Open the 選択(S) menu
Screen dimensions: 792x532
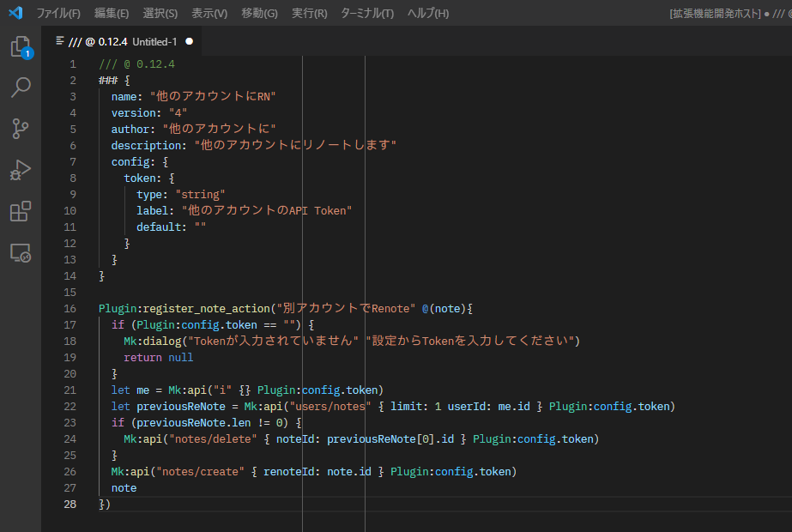(160, 13)
